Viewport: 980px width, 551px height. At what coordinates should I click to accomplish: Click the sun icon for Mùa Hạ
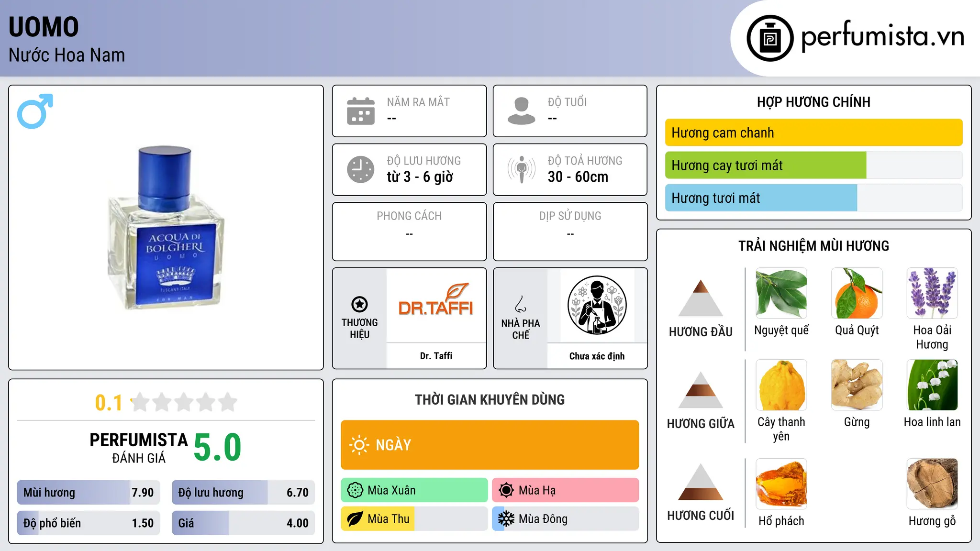click(x=506, y=490)
